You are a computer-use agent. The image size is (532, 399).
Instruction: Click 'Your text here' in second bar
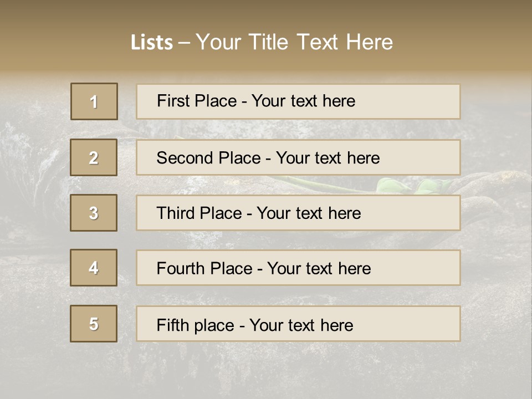tap(328, 158)
